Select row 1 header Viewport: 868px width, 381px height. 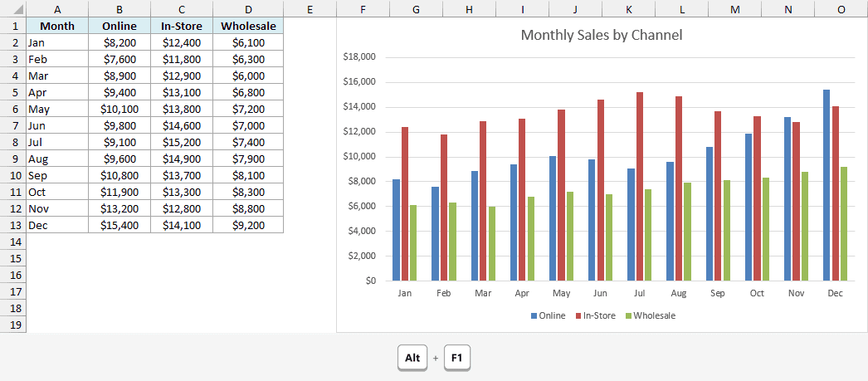(13, 26)
